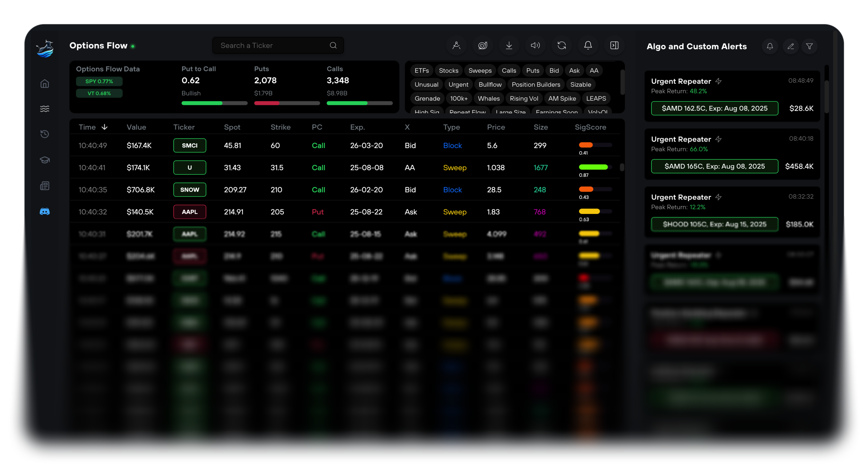Toggle the AA filter chip
868x469 pixels.
(594, 71)
